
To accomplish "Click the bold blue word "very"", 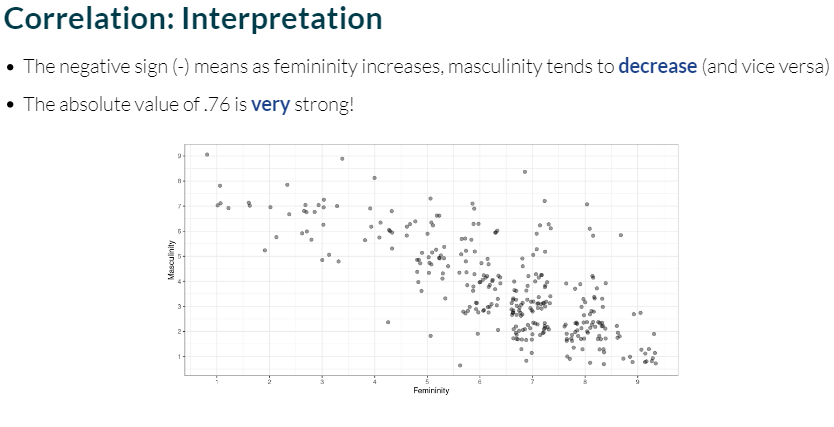I will (x=270, y=104).
